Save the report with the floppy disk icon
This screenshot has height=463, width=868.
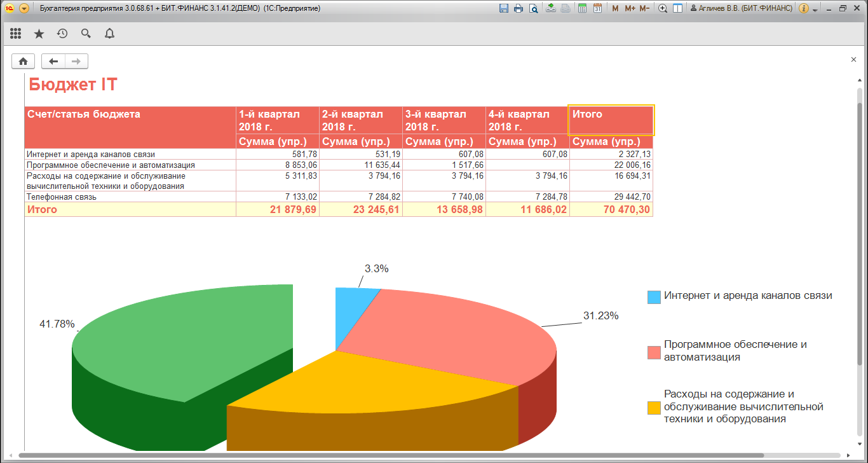click(x=504, y=9)
